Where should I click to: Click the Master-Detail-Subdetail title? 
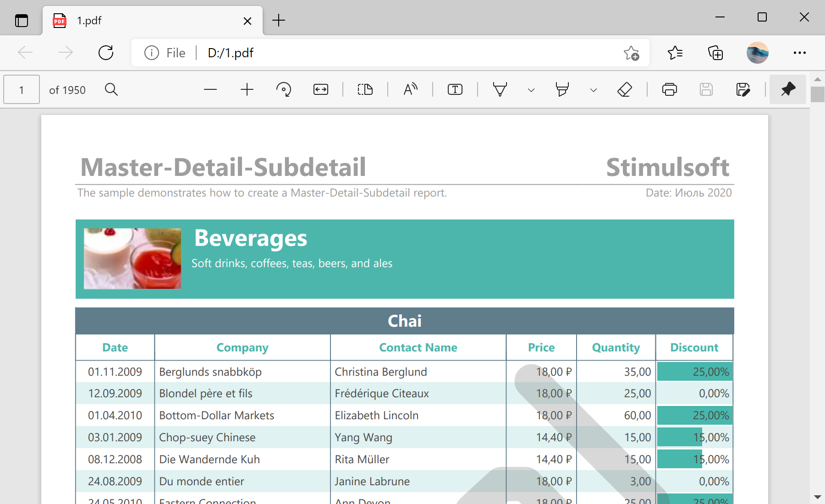(x=223, y=167)
